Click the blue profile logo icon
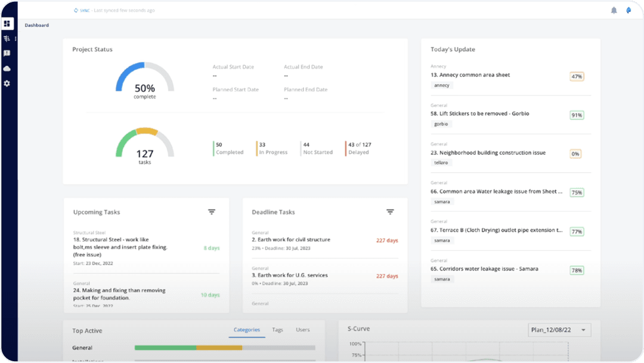The width and height of the screenshot is (644, 363). pyautogui.click(x=628, y=10)
